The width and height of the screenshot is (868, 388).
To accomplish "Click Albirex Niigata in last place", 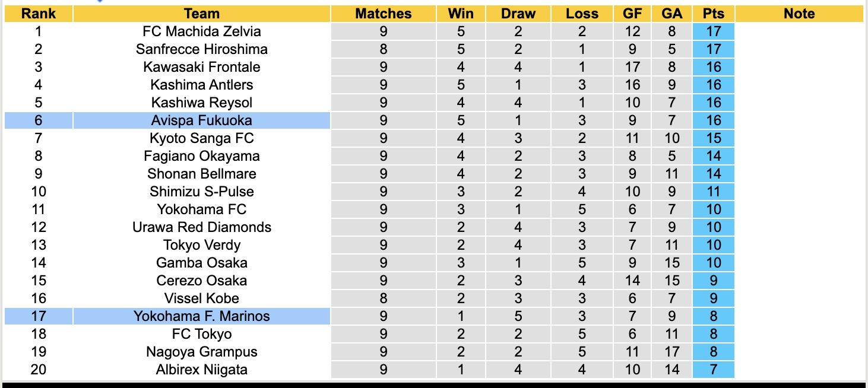I will click(x=202, y=370).
